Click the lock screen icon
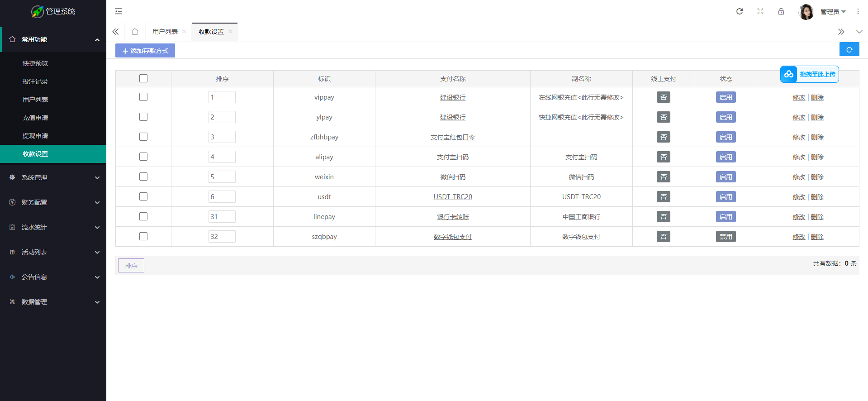The height and width of the screenshot is (401, 868). pyautogui.click(x=781, y=11)
